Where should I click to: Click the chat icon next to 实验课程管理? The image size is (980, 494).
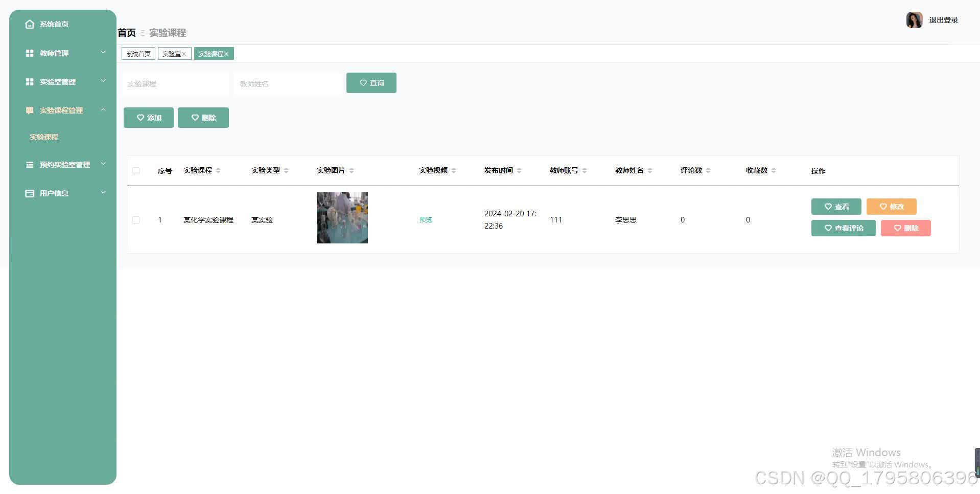(30, 110)
